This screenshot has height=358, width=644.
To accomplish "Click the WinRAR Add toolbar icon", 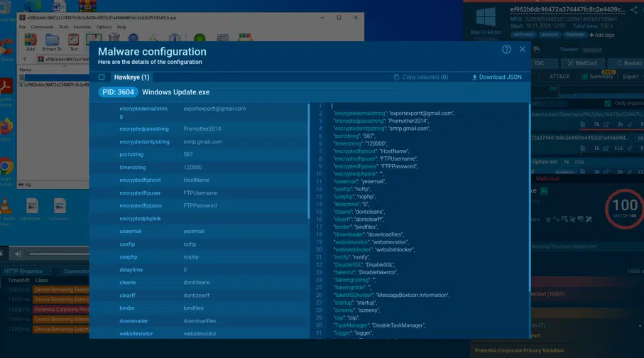I will [x=31, y=43].
